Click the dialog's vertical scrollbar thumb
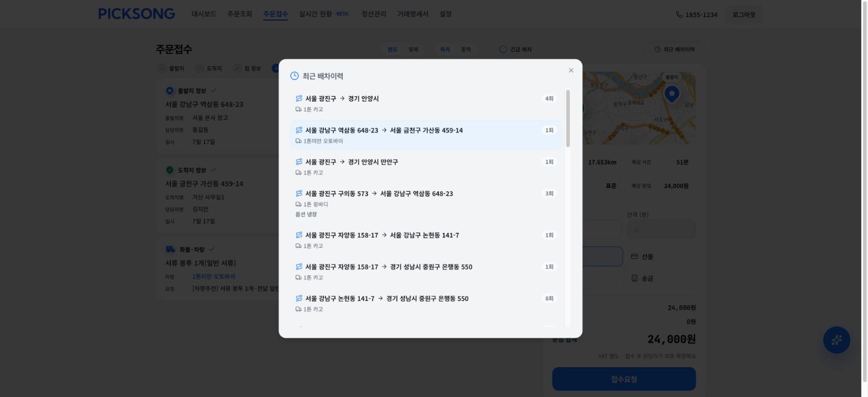Screen dimensions: 868x397 coord(568,118)
